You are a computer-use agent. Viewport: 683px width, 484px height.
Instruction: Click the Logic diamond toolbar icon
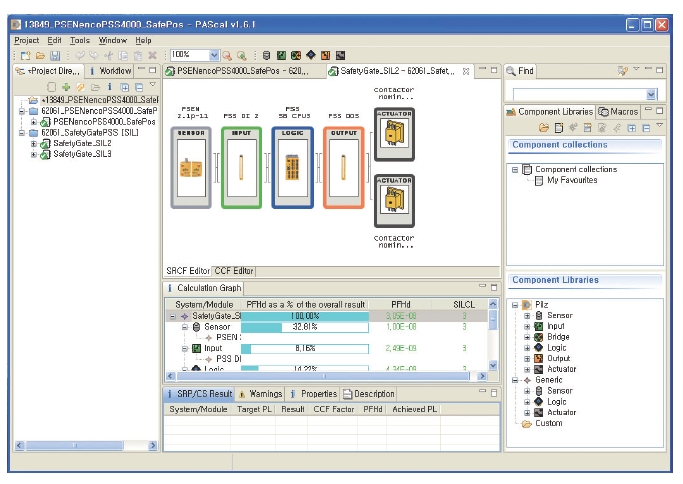pyautogui.click(x=311, y=55)
